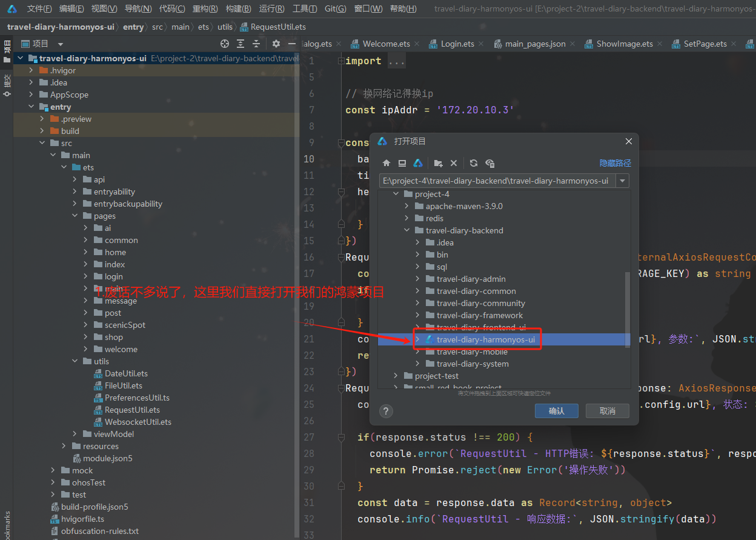The width and height of the screenshot is (756, 540).
Task: Select hvigorfile.ts in project tree
Action: [82, 519]
